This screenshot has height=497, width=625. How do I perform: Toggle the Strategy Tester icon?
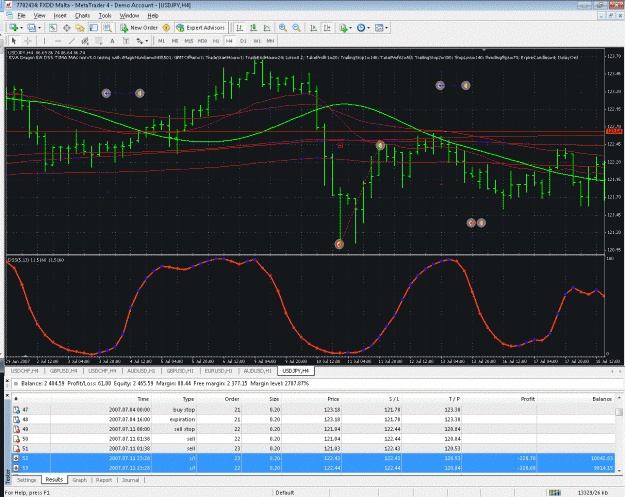click(x=108, y=28)
